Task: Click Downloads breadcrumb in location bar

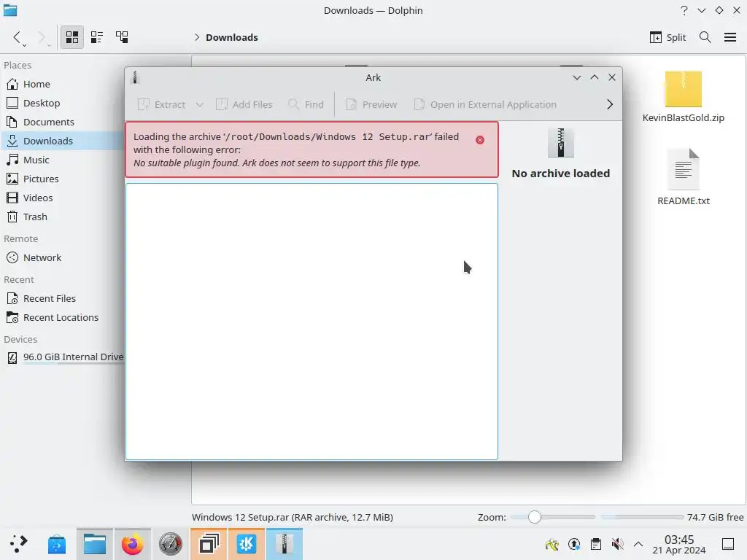Action: (x=231, y=37)
